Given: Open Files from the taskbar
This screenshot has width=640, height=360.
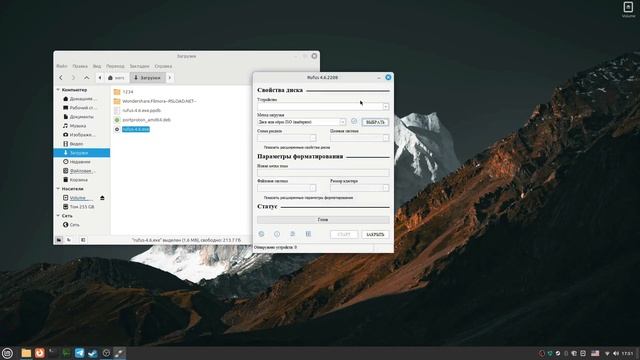Looking at the screenshot, I should coord(26,353).
